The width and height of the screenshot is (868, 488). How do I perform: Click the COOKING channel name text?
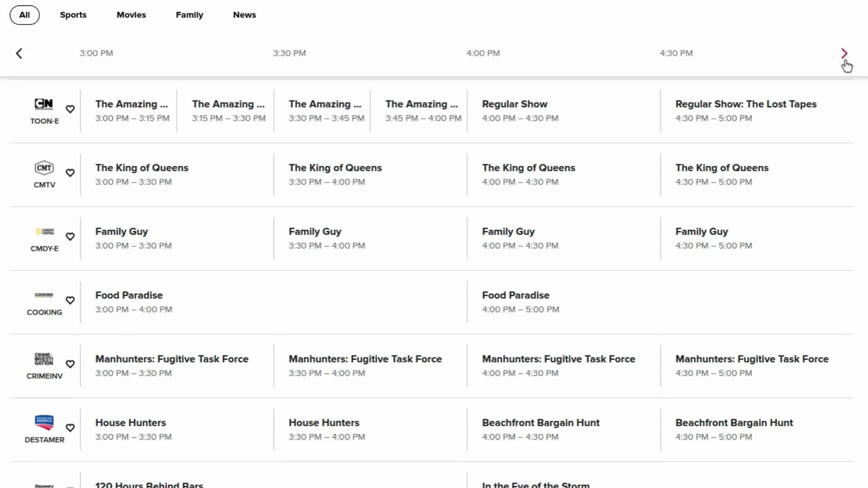44,312
